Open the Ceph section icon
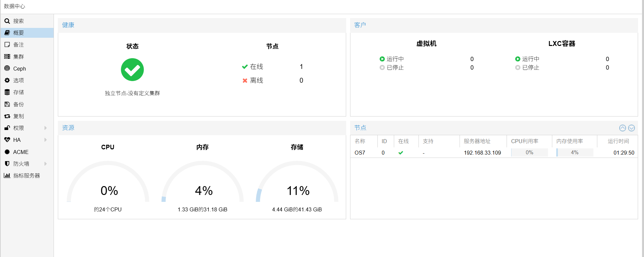The width and height of the screenshot is (644, 257). 7,68
